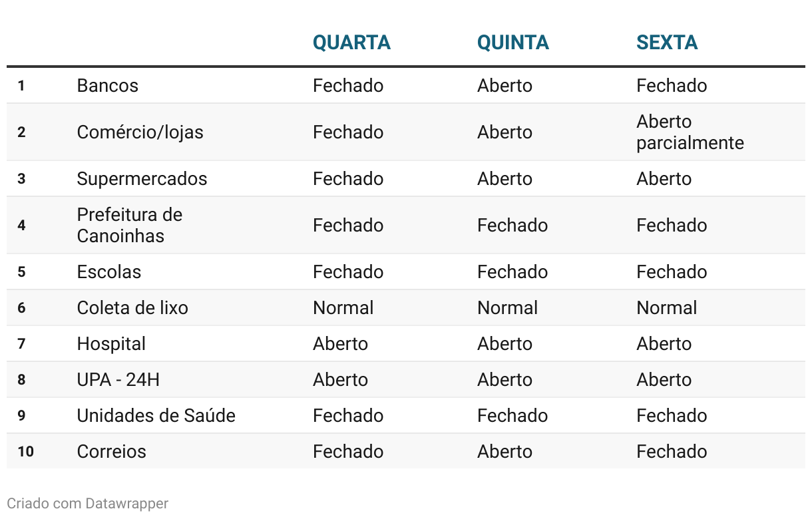Select Supermercados status under SEXTA
This screenshot has width=812, height=519.
point(664,179)
